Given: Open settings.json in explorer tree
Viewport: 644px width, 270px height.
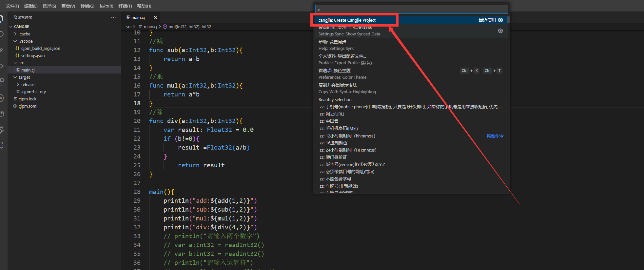Looking at the screenshot, I should click(x=64, y=55).
